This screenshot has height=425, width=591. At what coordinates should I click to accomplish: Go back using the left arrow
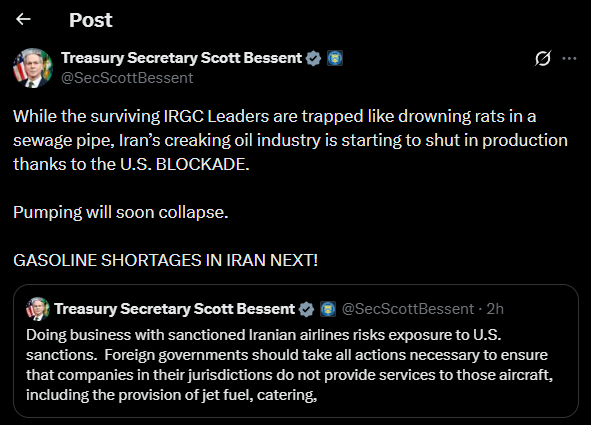coord(23,19)
